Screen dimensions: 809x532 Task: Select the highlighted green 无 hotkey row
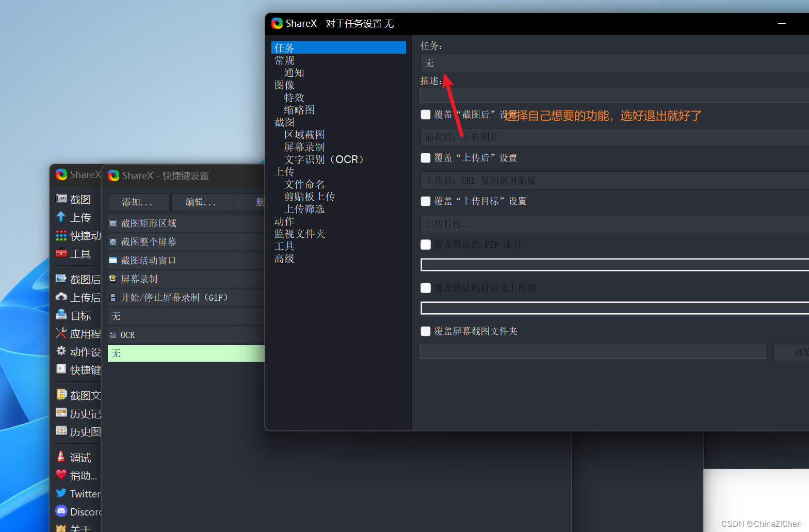point(186,353)
